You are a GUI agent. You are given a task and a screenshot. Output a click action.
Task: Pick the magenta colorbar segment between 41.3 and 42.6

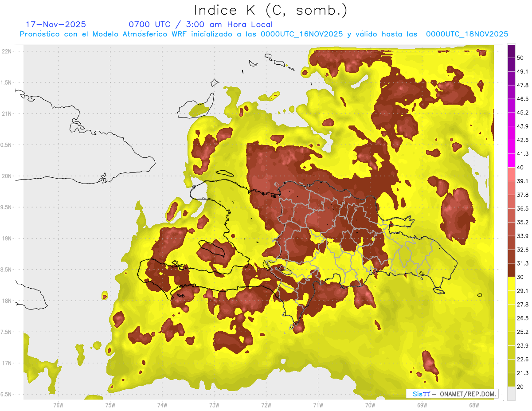pos(511,147)
